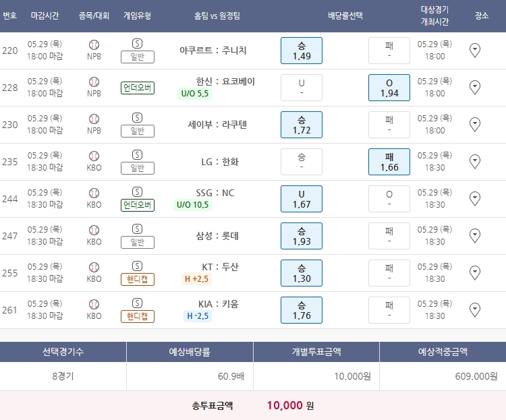Viewport: 506px width, 420px height.
Task: Select unselected 패 option for 세이부 vs 라쿠텐
Action: (389, 125)
